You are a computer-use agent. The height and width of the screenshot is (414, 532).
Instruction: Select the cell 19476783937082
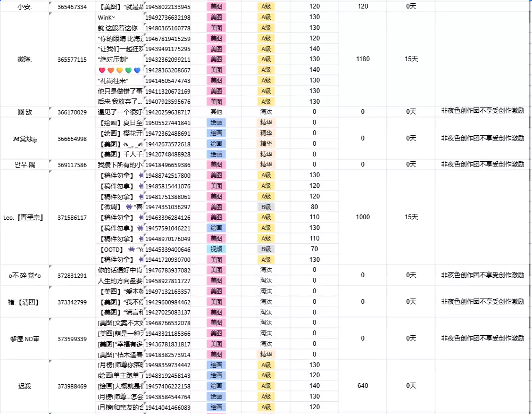tap(167, 270)
